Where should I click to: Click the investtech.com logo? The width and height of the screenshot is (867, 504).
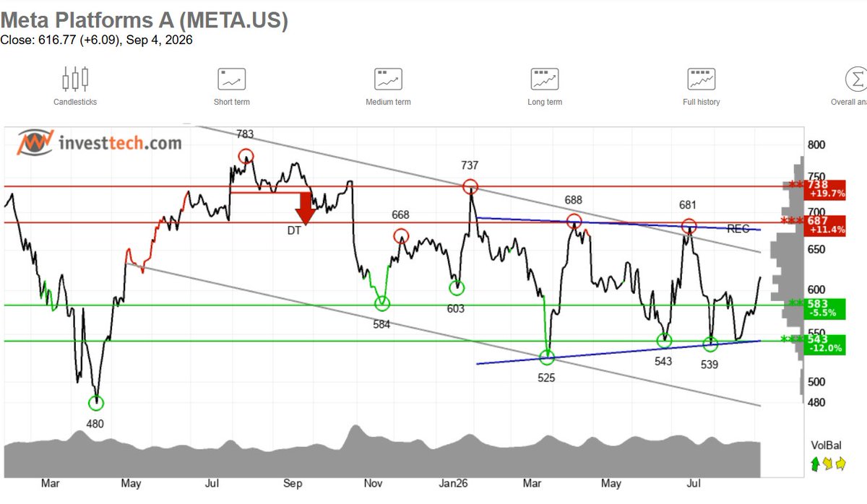tap(100, 142)
